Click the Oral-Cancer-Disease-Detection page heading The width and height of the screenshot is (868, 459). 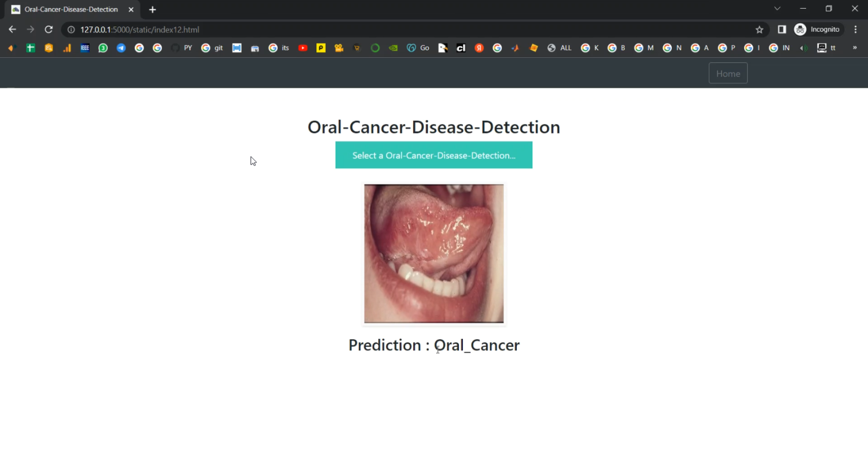tap(434, 127)
